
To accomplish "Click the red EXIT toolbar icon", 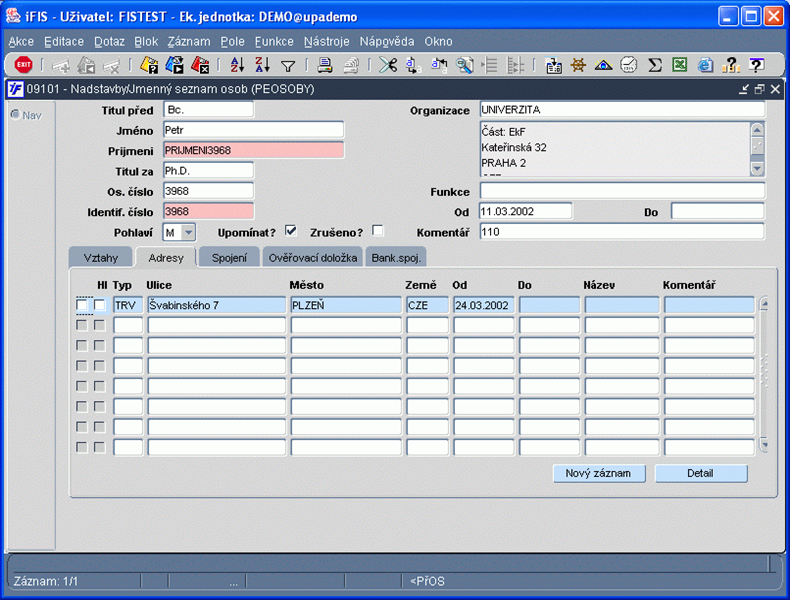I will coord(23,65).
